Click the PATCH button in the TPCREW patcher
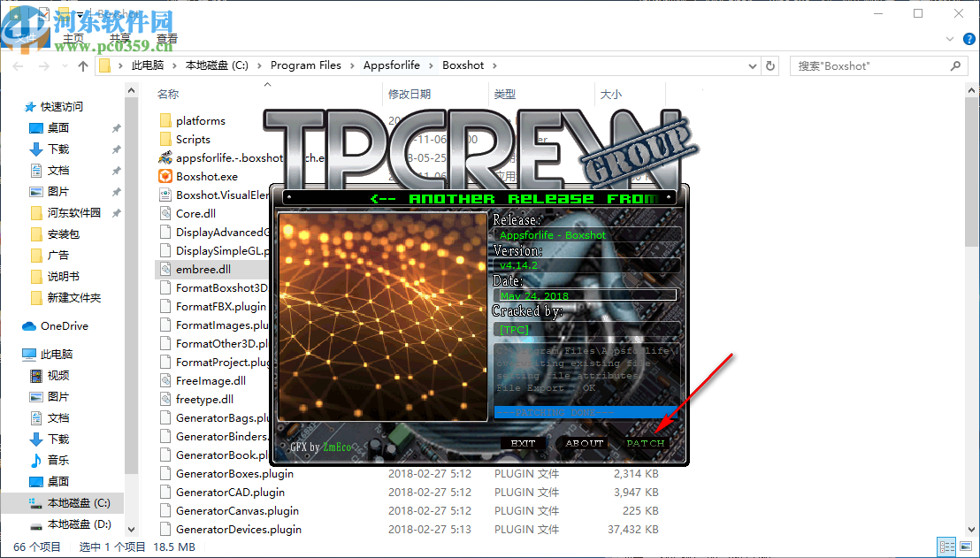The image size is (980, 558). click(645, 443)
